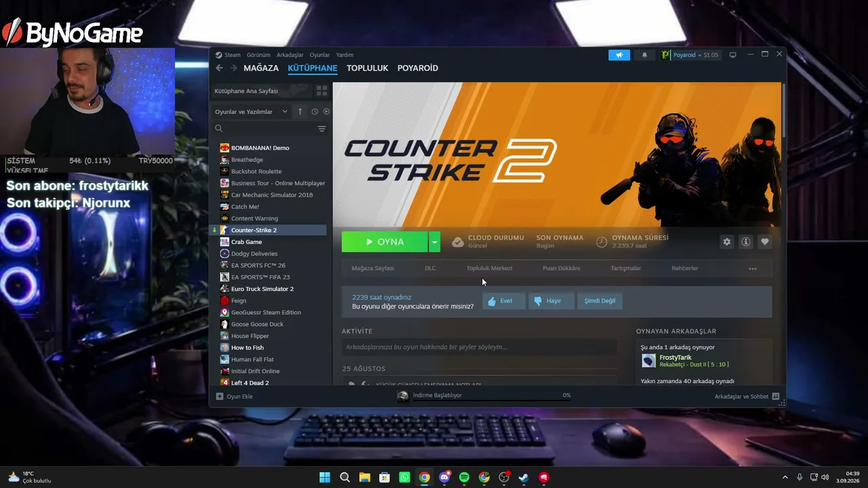The image size is (868, 488).
Task: Open File Explorer from the taskbar
Action: click(x=365, y=477)
